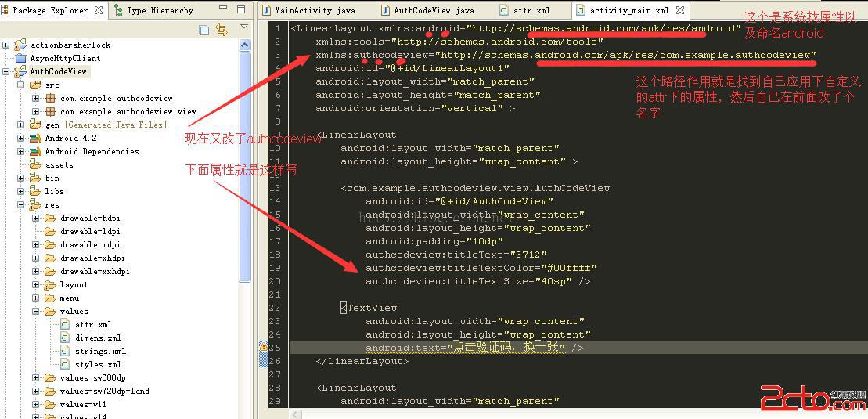
Task: Click the assets folder icon
Action: point(35,164)
